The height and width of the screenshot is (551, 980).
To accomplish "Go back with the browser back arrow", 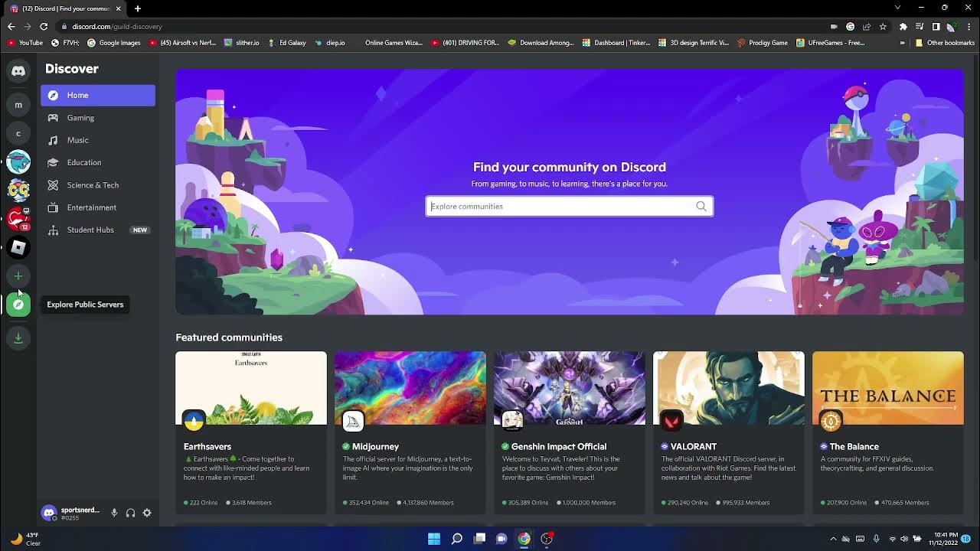I will [x=11, y=26].
